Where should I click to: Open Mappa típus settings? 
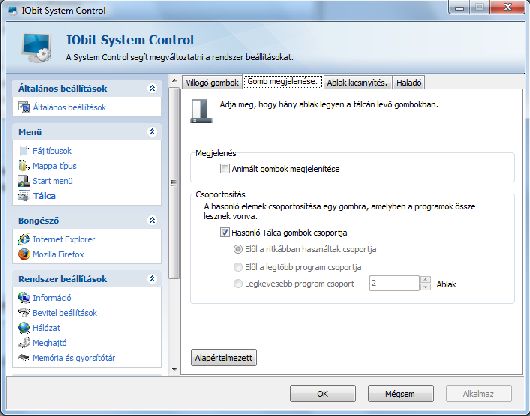pyautogui.click(x=54, y=166)
